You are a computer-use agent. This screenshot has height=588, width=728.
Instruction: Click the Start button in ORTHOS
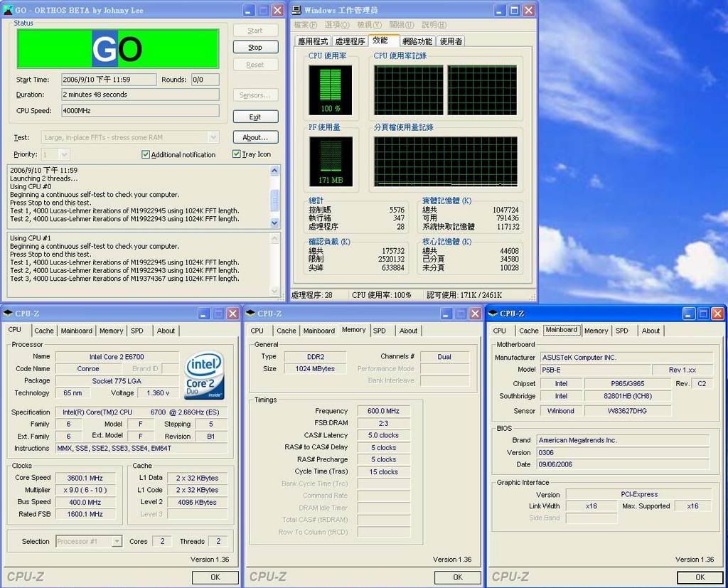coord(255,31)
